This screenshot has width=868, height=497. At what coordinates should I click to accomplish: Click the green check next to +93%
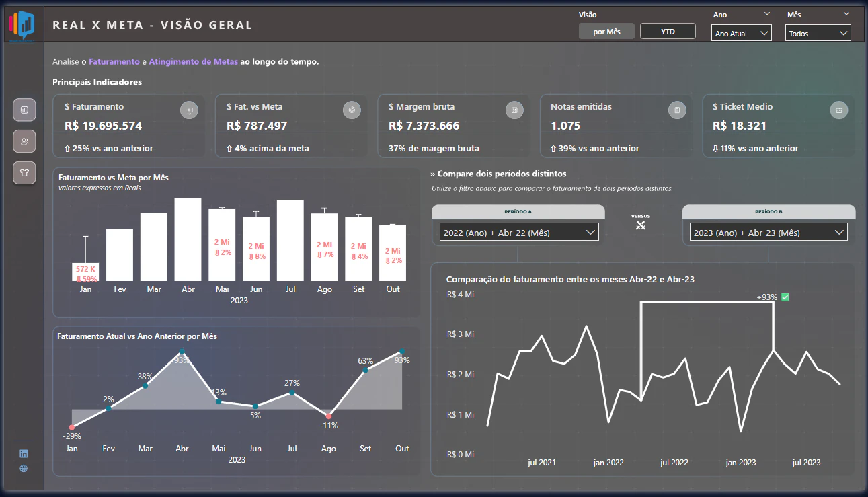785,297
